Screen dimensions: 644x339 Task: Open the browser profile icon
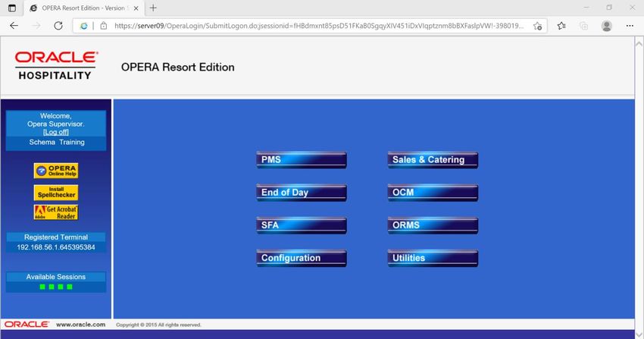607,26
